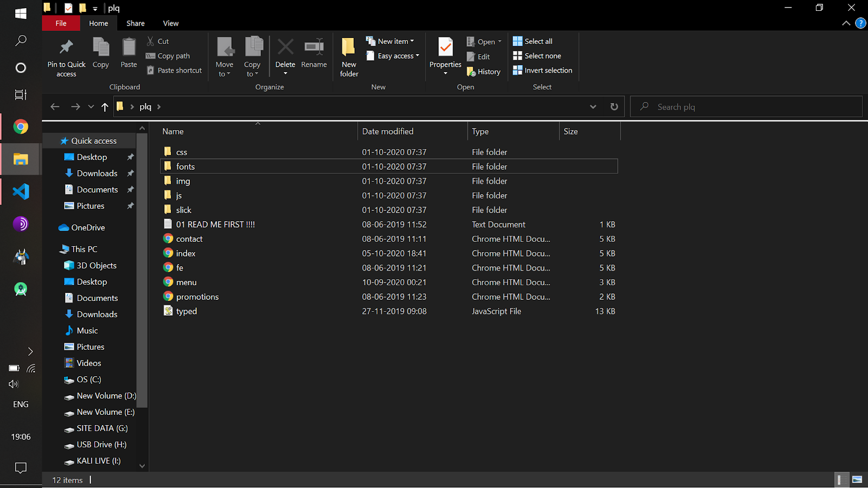Create a New folder
868x488 pixels.
[349, 57]
